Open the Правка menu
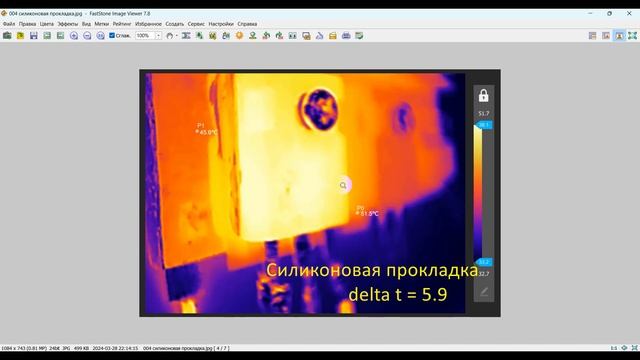This screenshot has height=360, width=640. (27, 24)
